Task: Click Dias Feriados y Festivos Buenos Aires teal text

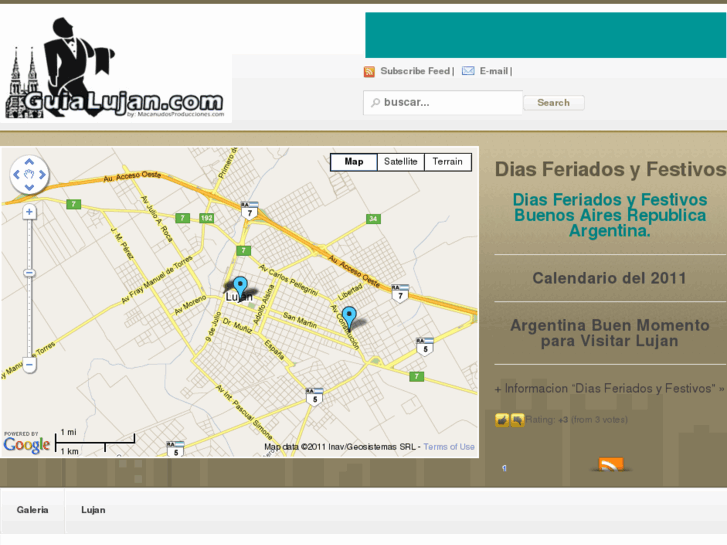Action: pos(610,215)
